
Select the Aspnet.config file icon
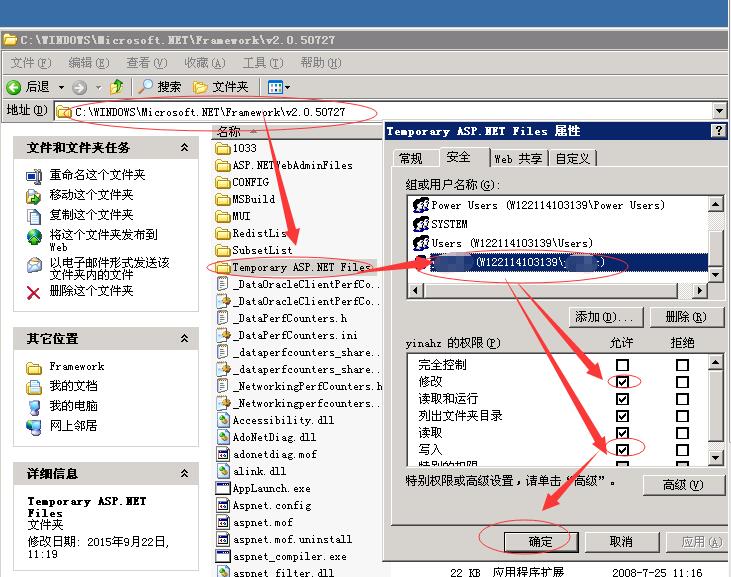coord(223,505)
